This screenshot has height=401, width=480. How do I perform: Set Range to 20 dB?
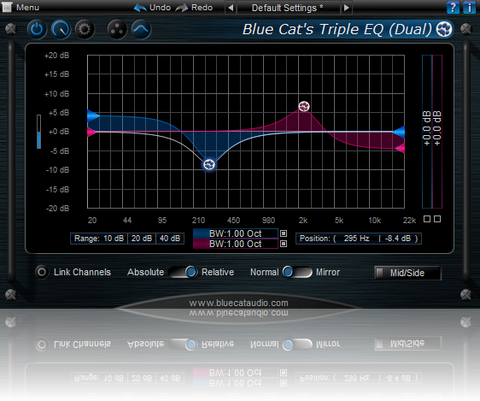[x=141, y=239]
